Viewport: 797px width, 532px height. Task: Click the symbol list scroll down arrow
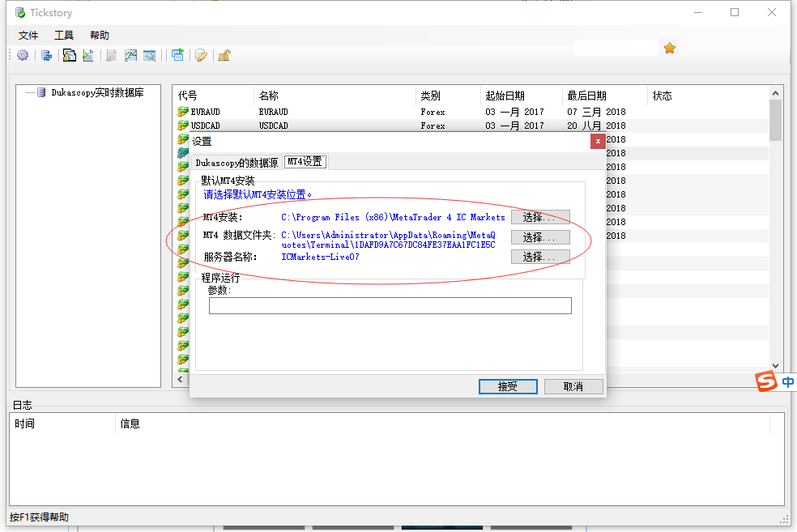[775, 366]
